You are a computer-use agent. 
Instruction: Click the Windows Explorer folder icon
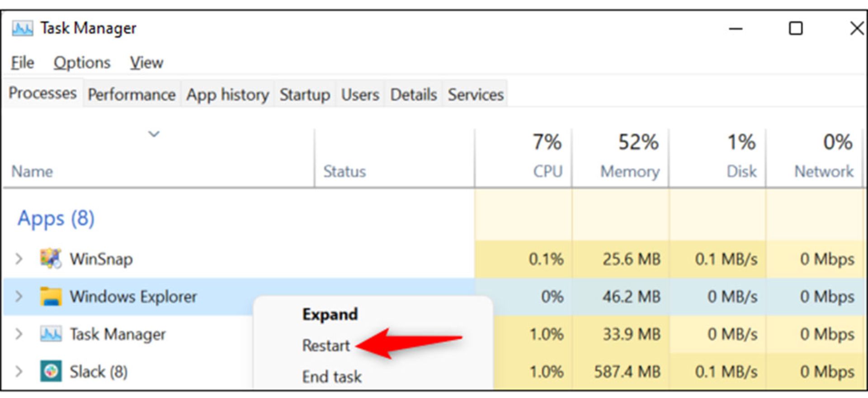coord(51,296)
